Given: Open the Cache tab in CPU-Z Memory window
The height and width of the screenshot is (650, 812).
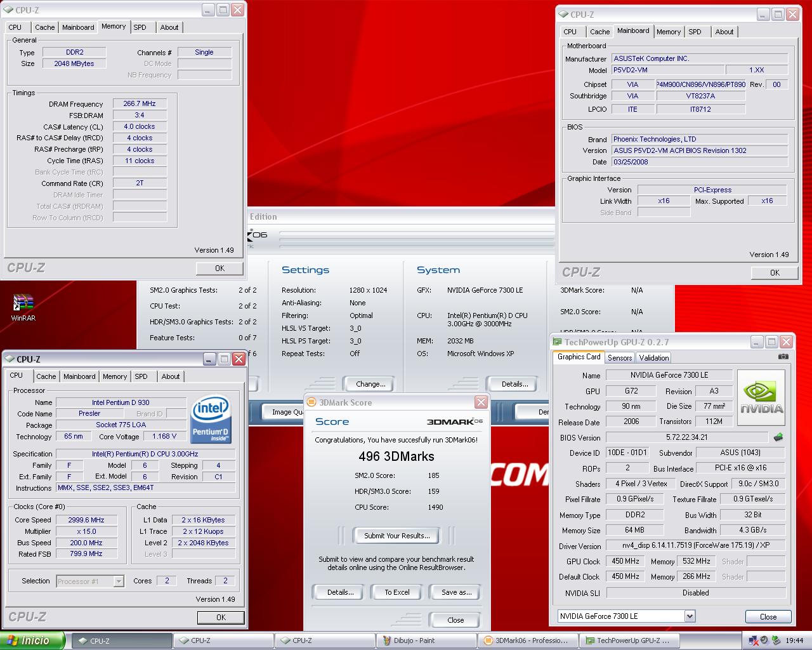Looking at the screenshot, I should pyautogui.click(x=44, y=27).
